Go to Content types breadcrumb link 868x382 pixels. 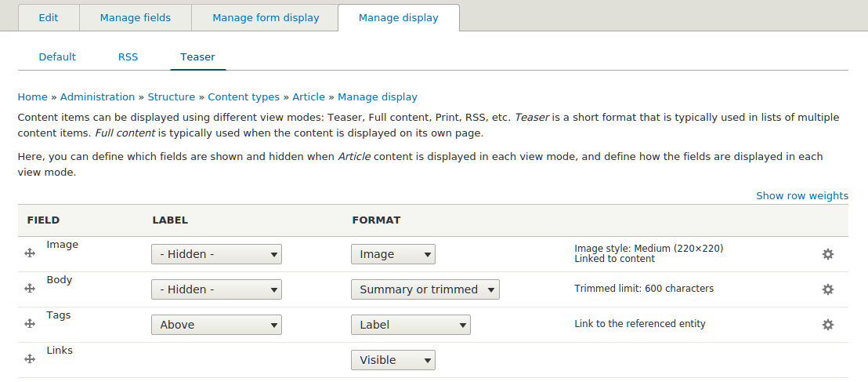tap(244, 97)
